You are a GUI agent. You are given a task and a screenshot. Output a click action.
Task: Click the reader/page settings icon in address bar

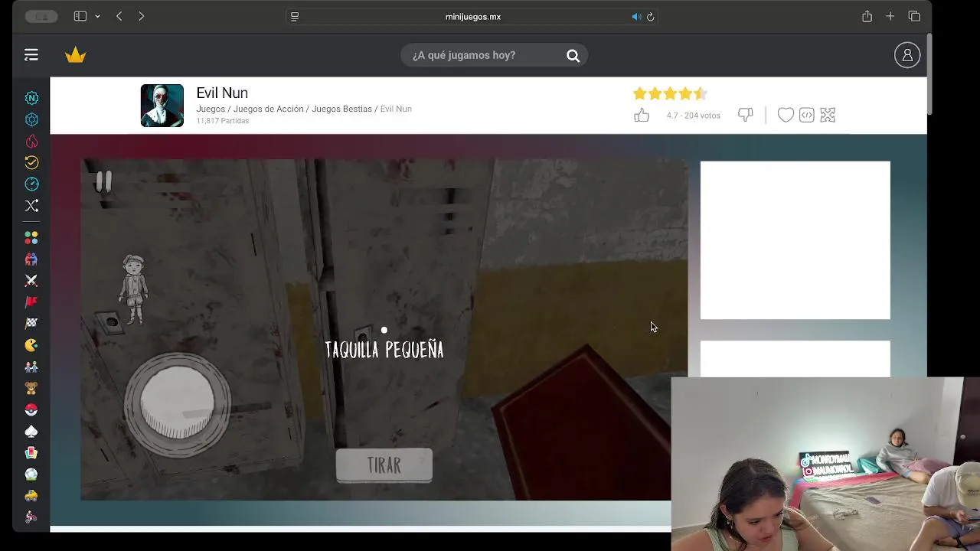point(295,16)
